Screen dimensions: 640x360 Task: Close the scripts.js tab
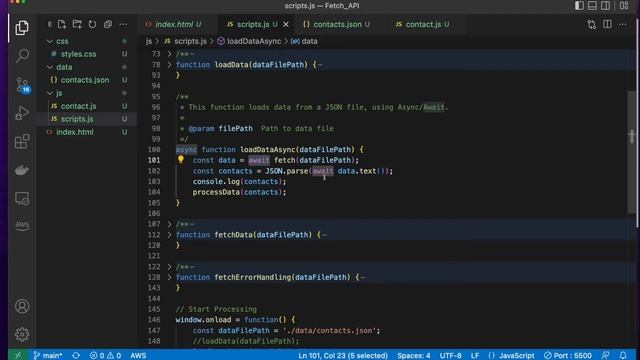(286, 24)
